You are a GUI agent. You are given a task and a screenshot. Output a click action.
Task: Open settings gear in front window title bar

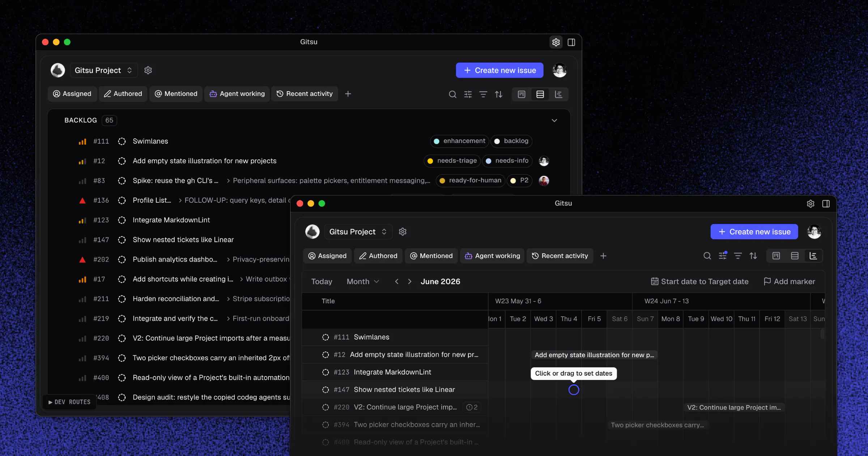(810, 203)
